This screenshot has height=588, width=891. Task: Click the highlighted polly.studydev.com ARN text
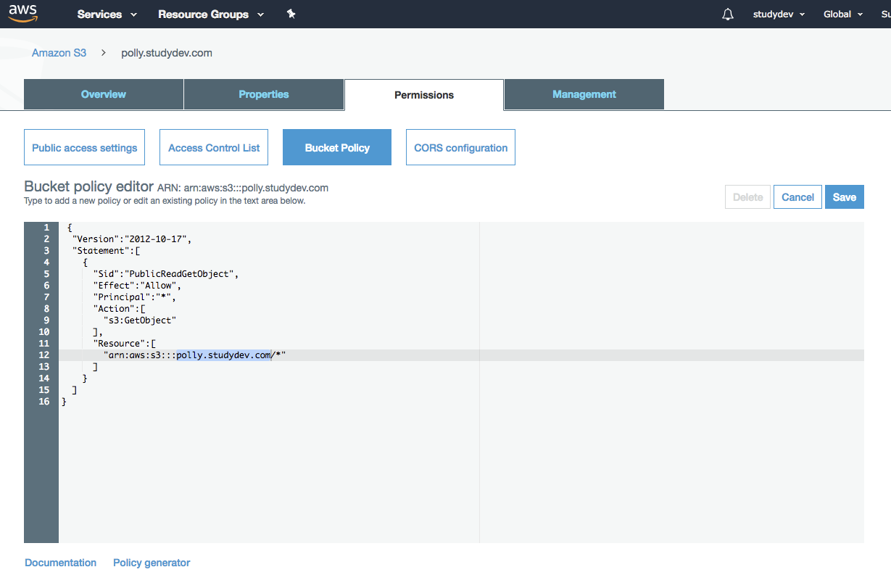pyautogui.click(x=224, y=355)
